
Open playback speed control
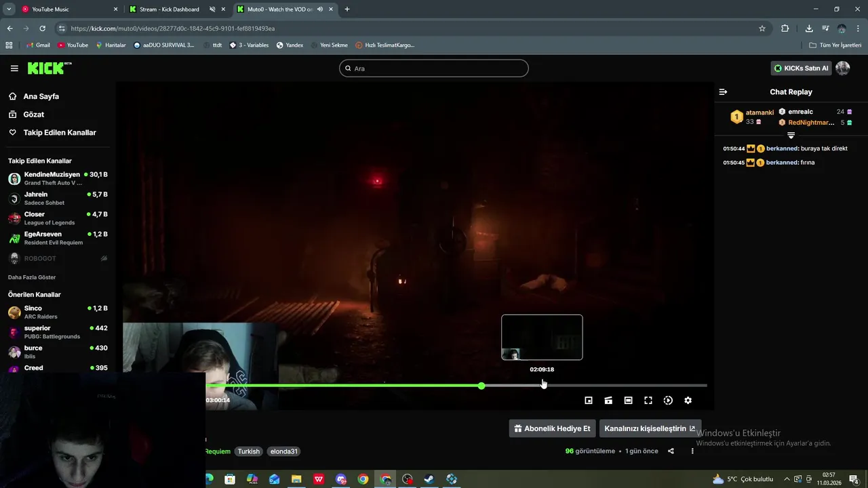pos(668,401)
